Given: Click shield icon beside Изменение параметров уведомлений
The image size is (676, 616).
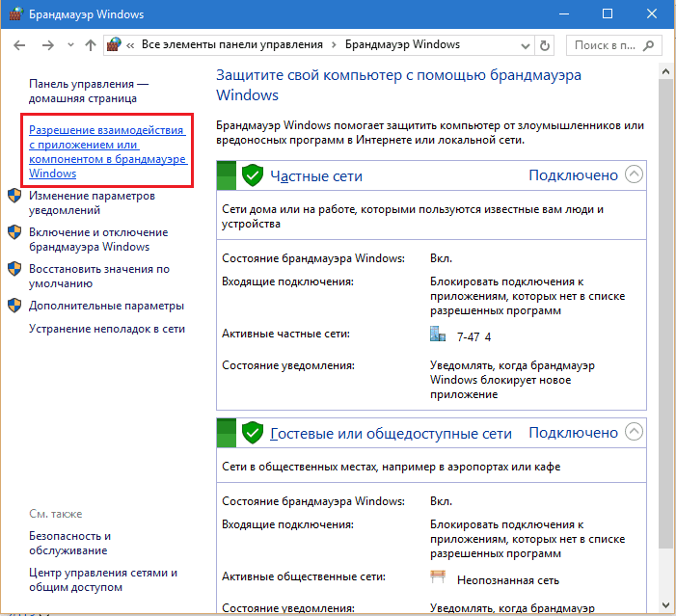Looking at the screenshot, I should click(x=14, y=196).
